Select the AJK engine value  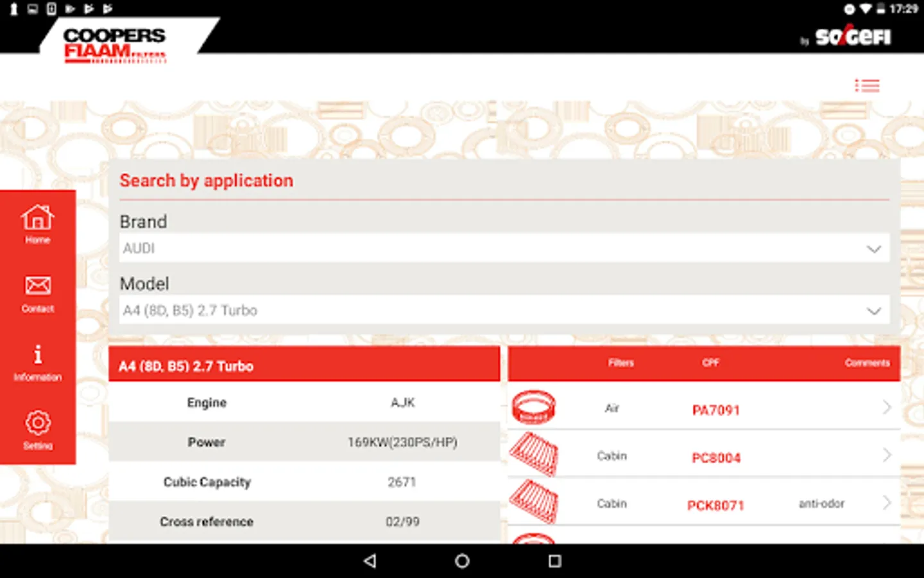(x=403, y=403)
